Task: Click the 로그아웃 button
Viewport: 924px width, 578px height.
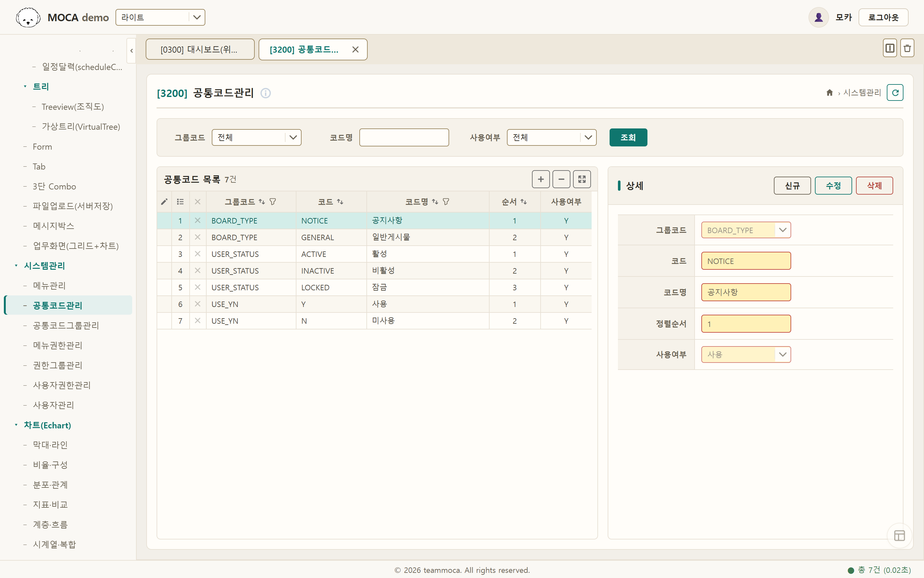Action: point(883,17)
